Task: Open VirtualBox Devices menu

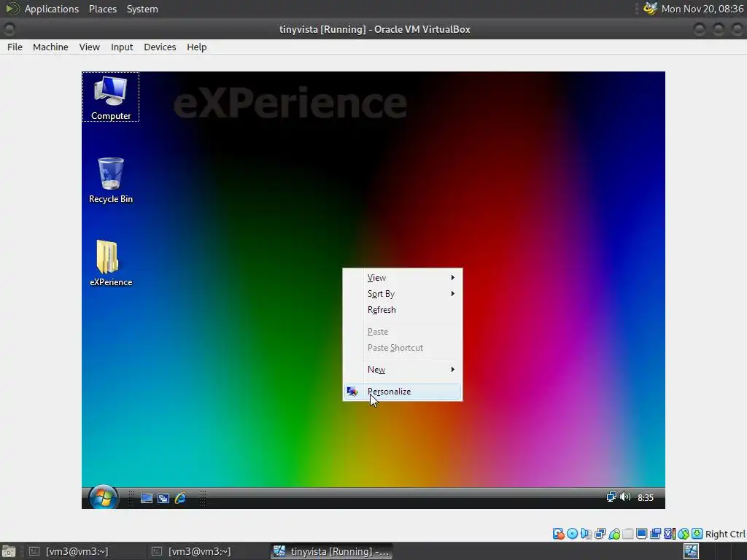Action: coord(160,47)
